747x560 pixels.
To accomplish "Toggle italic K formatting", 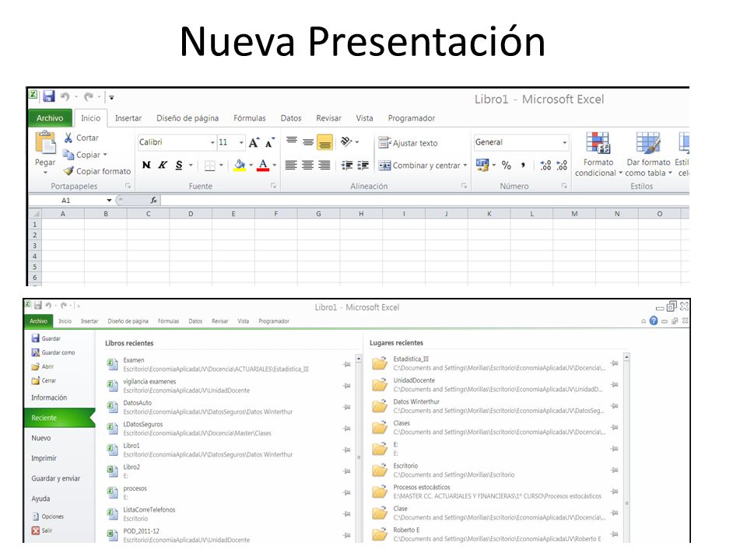I will (163, 165).
